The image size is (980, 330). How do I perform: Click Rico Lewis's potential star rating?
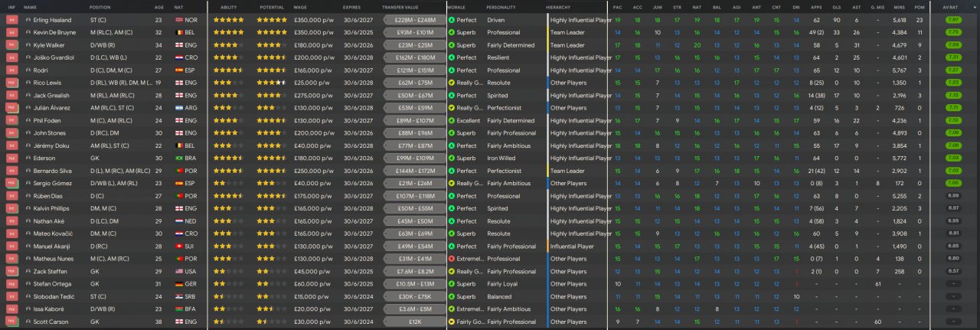pos(272,83)
